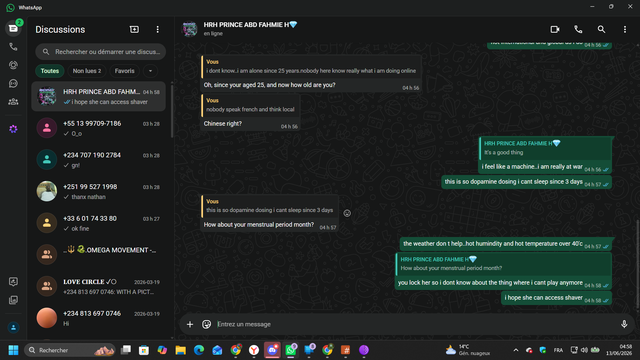The image size is (640, 360).
Task: Select the Favoris filter chip
Action: (x=124, y=71)
